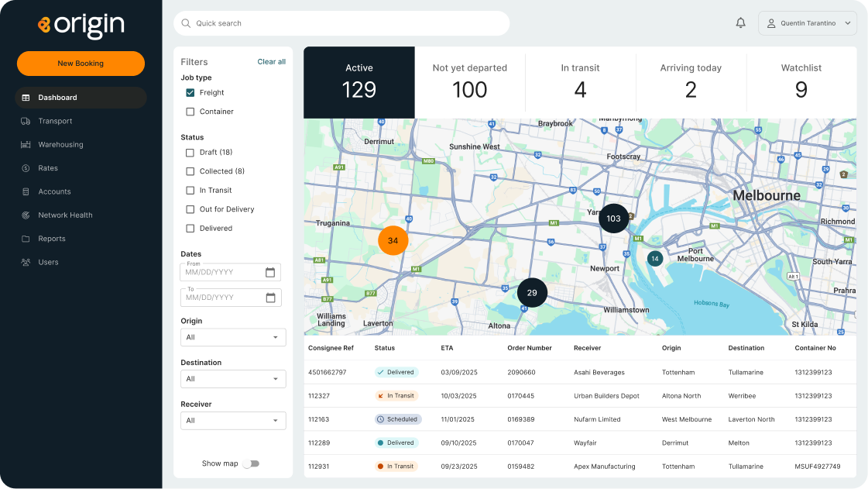Viewport: 868px width, 489px height.
Task: Select the Watchlist 9 tab
Action: pyautogui.click(x=801, y=82)
